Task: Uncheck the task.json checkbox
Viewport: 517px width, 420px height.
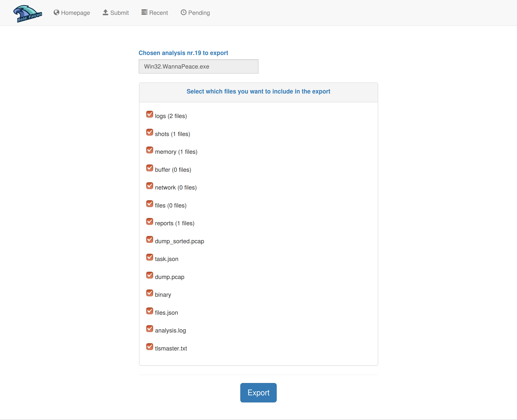Action: 150,257
